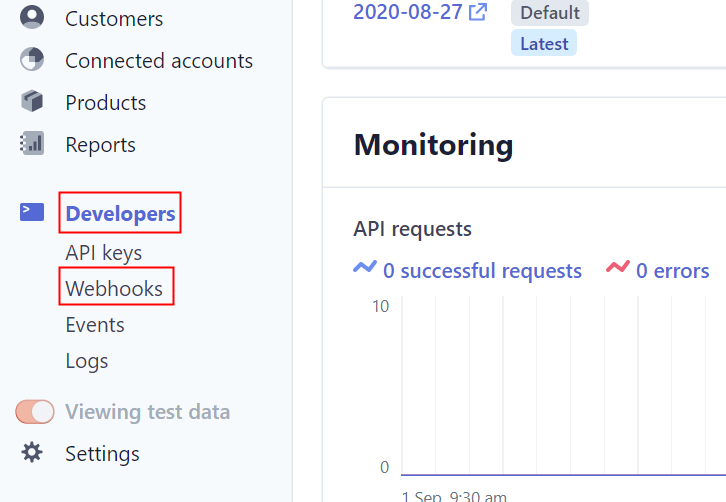Select Logs in the sidebar
The height and width of the screenshot is (502, 726).
[x=87, y=361]
